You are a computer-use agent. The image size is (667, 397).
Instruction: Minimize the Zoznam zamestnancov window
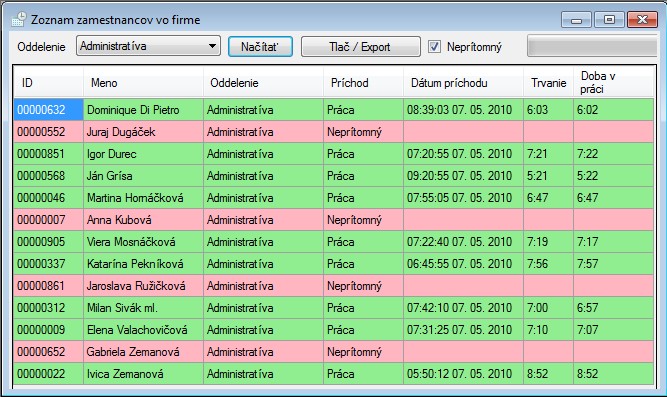(x=576, y=20)
